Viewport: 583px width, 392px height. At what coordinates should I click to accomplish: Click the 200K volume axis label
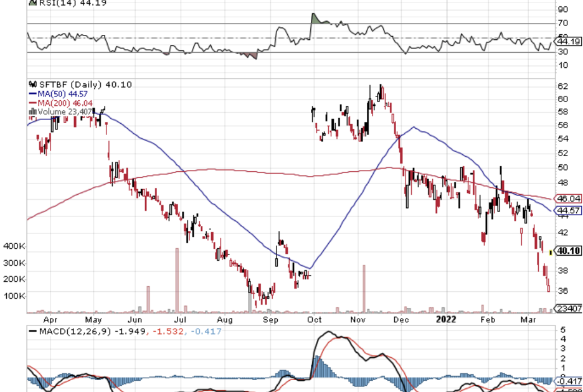point(14,279)
